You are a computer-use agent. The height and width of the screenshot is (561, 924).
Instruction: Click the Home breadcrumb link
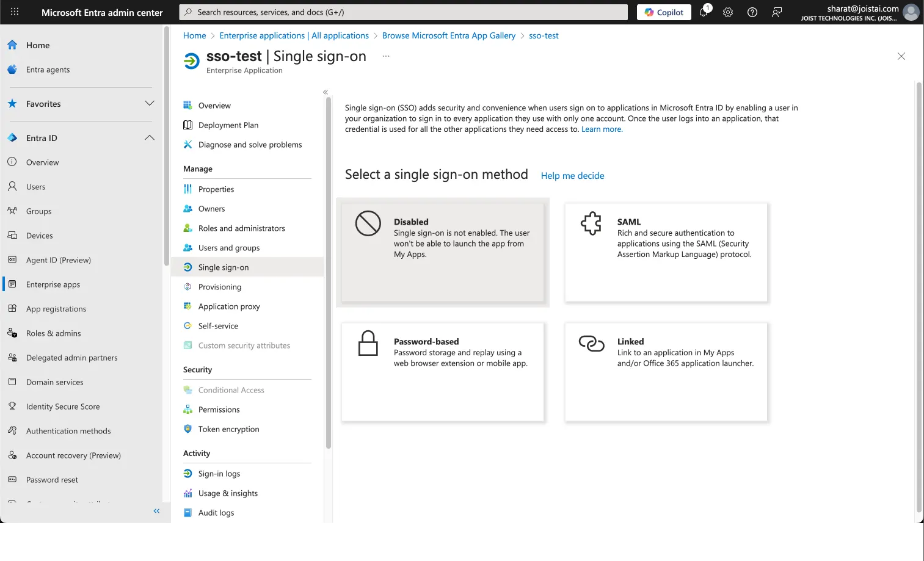195,35
